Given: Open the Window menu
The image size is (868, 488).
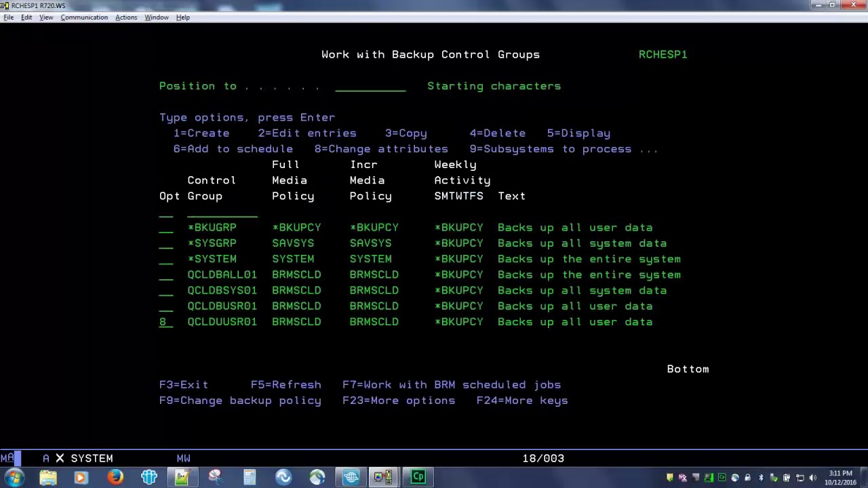Looking at the screenshot, I should click(157, 17).
